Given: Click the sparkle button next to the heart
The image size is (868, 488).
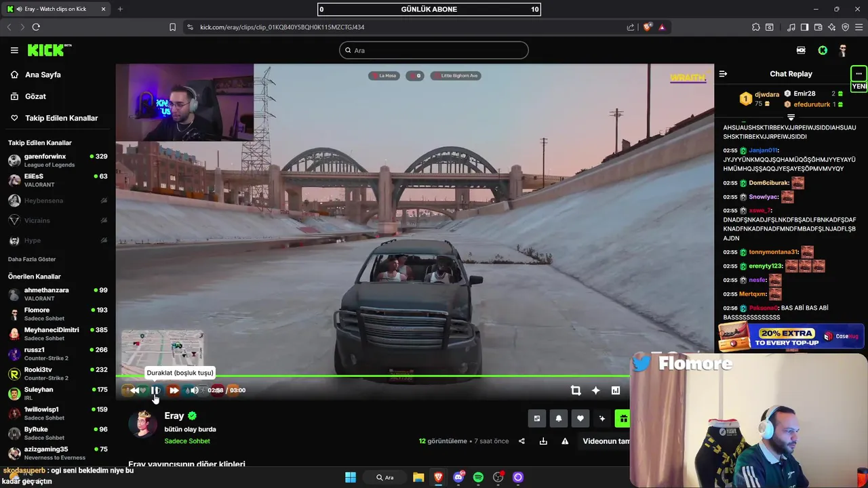Looking at the screenshot, I should click(x=601, y=419).
